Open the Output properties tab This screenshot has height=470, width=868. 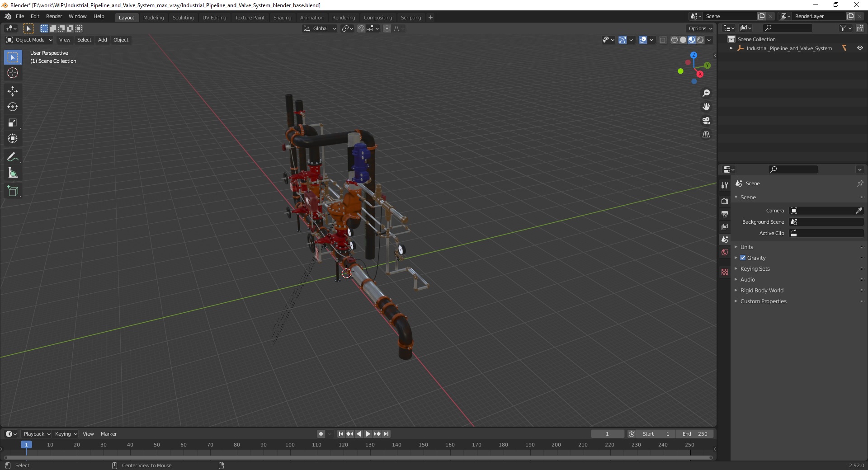(x=725, y=214)
